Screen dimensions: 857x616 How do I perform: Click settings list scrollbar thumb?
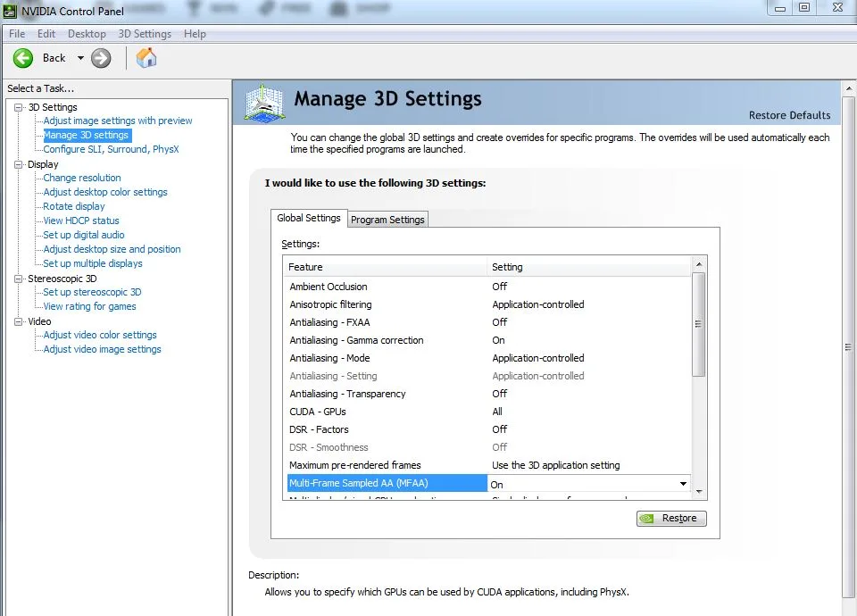pyautogui.click(x=698, y=324)
